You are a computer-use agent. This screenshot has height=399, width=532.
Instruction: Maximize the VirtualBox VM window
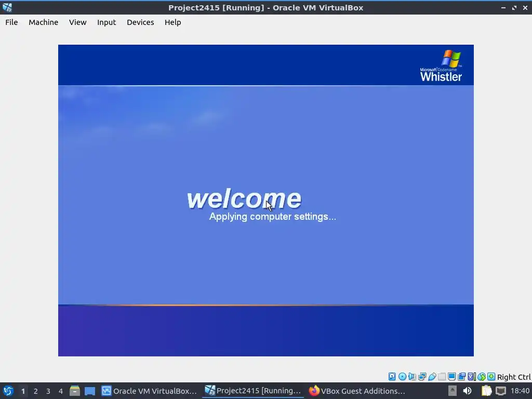[514, 7]
